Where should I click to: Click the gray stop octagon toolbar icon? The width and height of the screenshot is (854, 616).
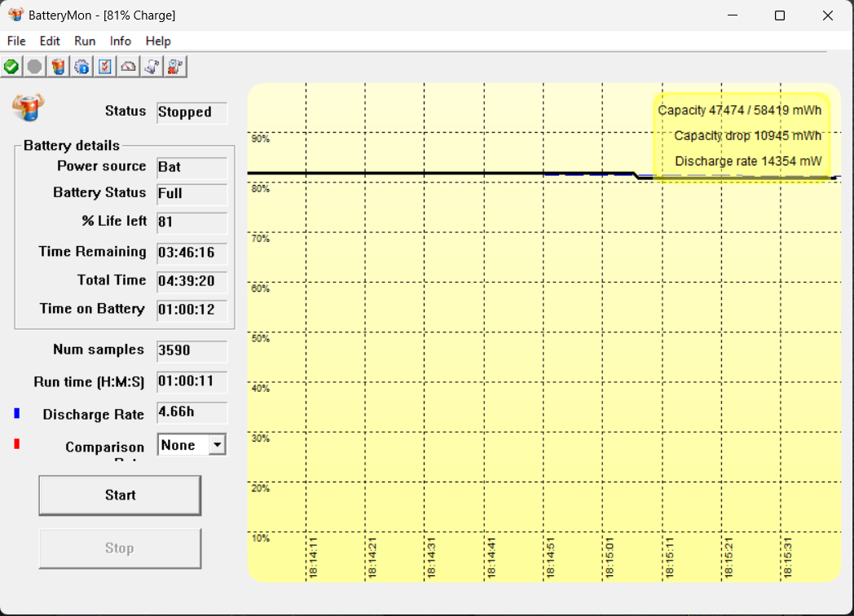click(x=34, y=67)
